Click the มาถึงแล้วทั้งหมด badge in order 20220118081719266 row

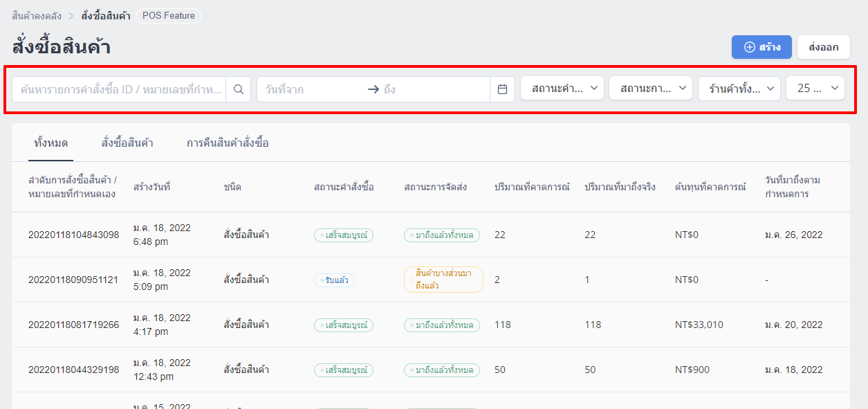tap(442, 325)
